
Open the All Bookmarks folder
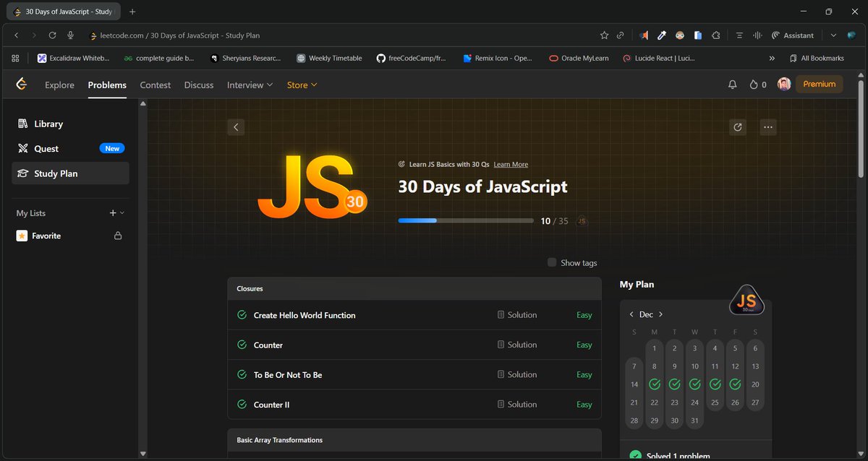coord(816,58)
